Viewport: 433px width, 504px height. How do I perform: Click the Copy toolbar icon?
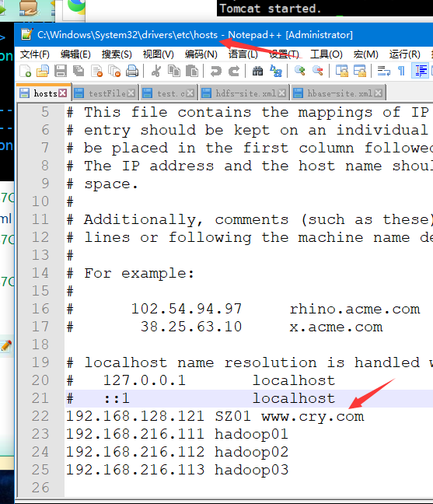pyautogui.click(x=174, y=71)
